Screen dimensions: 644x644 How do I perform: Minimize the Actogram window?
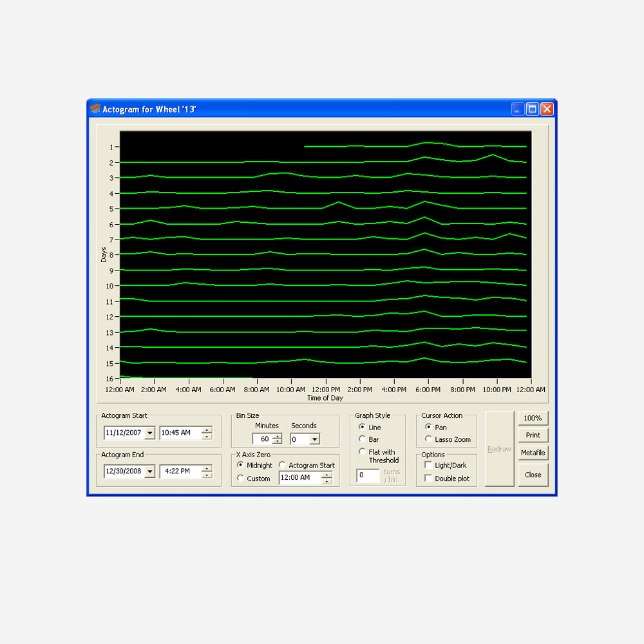pos(518,109)
